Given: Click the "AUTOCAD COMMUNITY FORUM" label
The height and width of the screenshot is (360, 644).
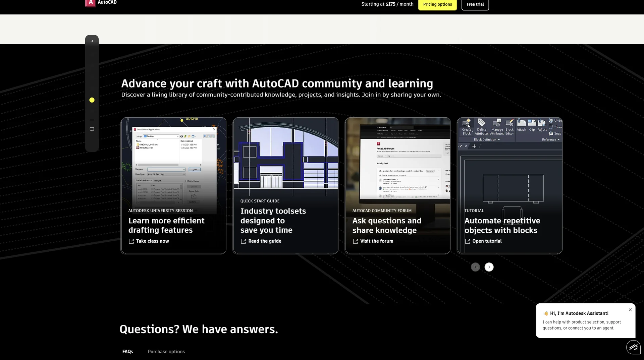Looking at the screenshot, I should point(382,211).
